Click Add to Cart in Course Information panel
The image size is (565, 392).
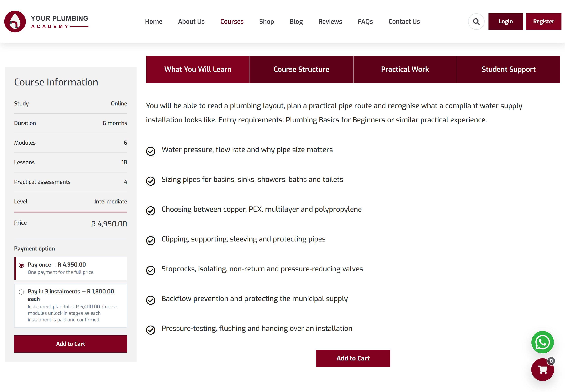tap(71, 344)
